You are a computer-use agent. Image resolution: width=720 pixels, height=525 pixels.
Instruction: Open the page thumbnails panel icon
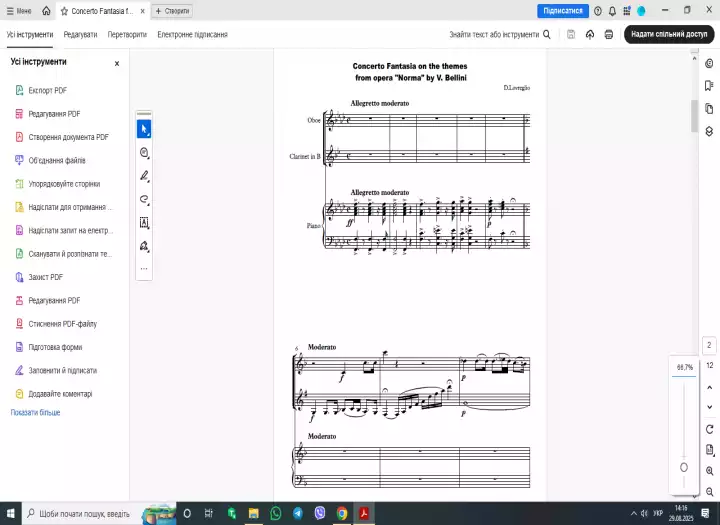tap(709, 109)
